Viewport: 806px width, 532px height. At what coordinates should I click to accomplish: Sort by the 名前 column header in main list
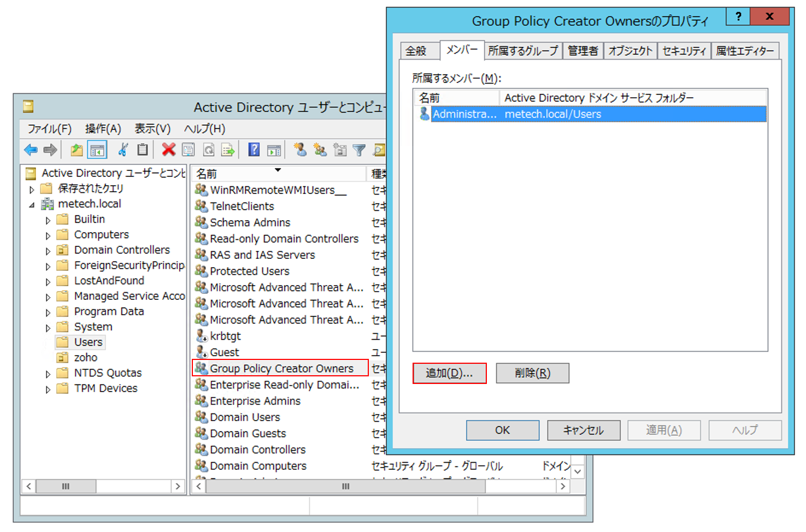(279, 174)
